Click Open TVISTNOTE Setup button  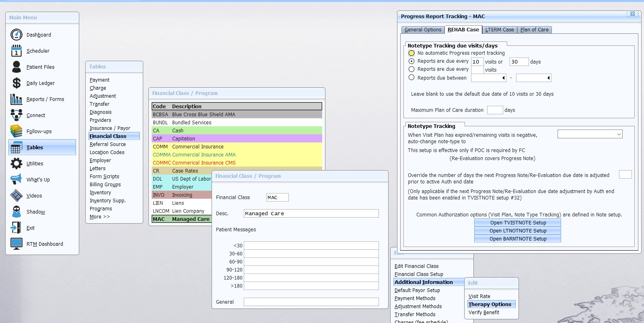tap(518, 222)
